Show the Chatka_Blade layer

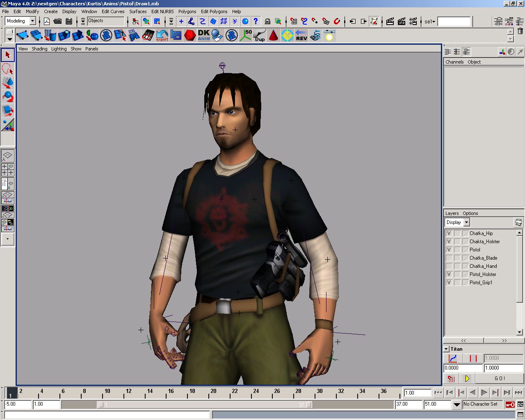449,258
